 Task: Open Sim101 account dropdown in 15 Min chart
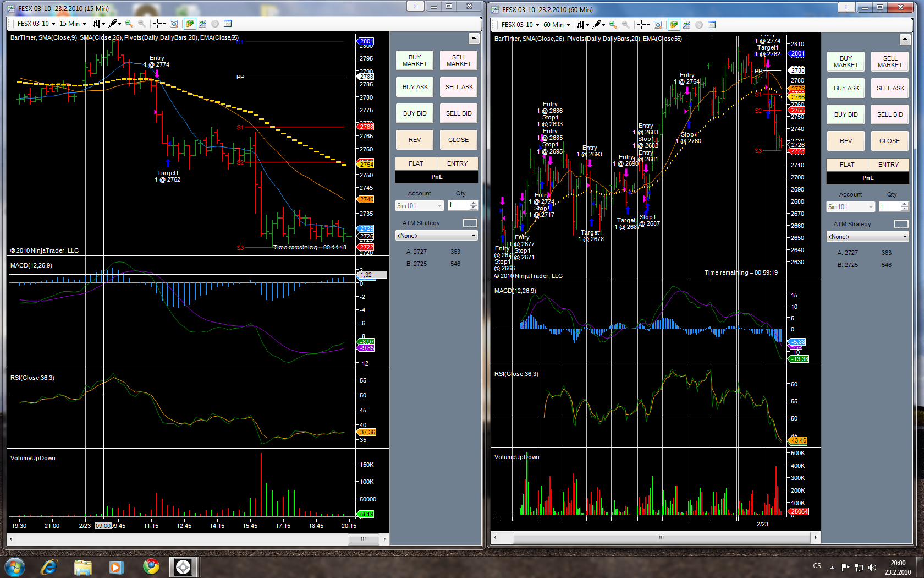419,206
